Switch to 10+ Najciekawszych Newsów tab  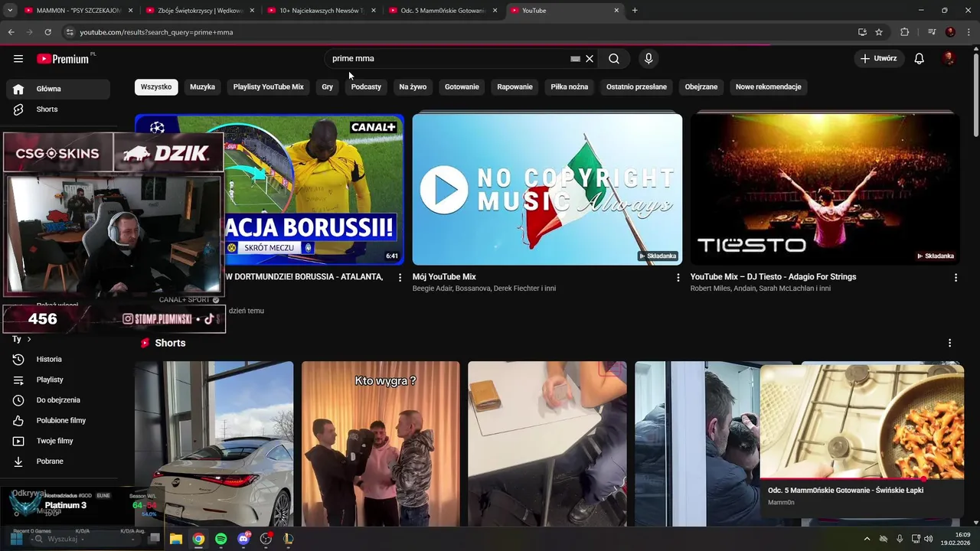[320, 11]
